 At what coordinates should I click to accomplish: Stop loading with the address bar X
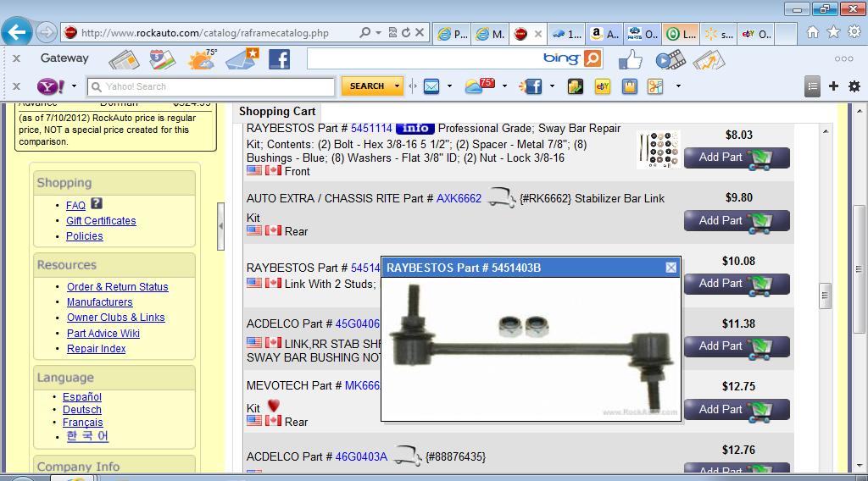[x=420, y=33]
